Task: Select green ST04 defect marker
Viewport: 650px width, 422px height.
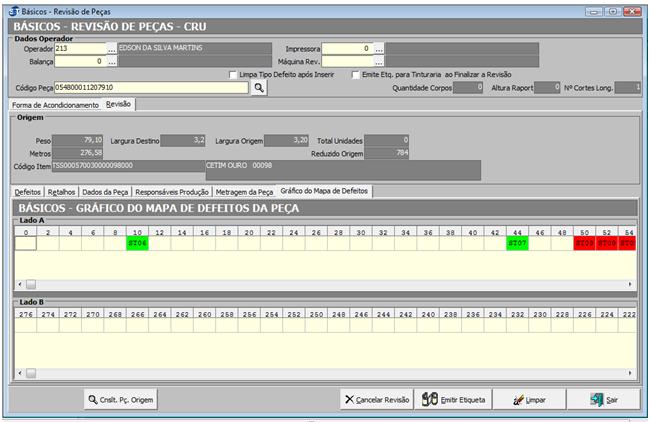Action: [137, 243]
